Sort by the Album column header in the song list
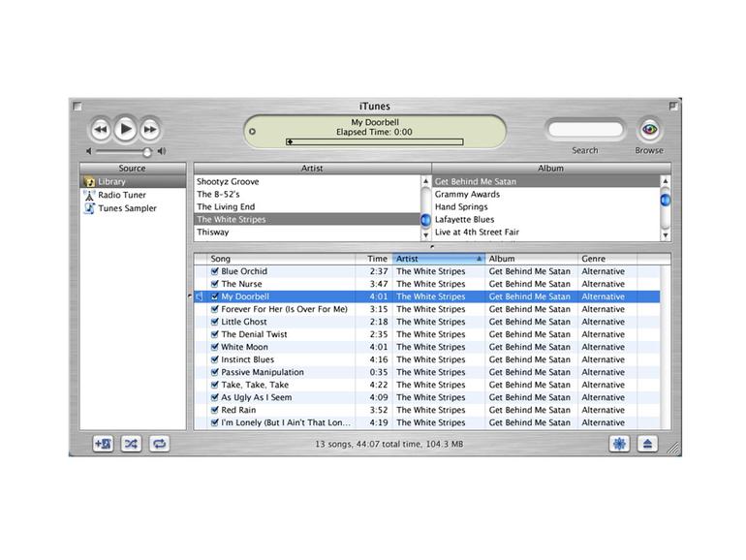 point(531,259)
